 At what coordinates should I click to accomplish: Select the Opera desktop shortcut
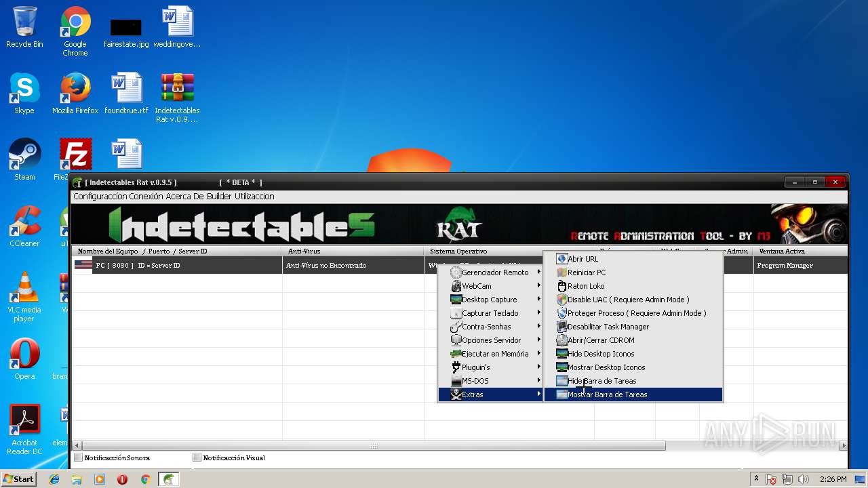click(x=24, y=359)
